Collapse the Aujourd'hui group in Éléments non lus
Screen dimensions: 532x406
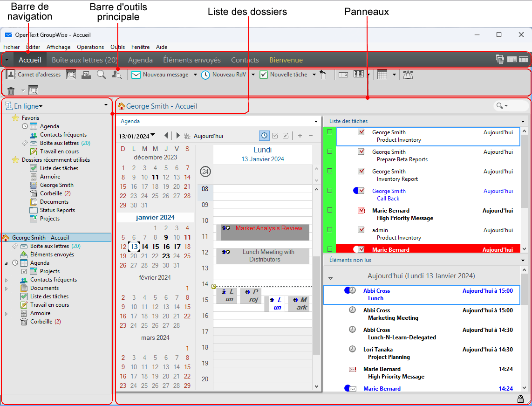(x=330, y=278)
